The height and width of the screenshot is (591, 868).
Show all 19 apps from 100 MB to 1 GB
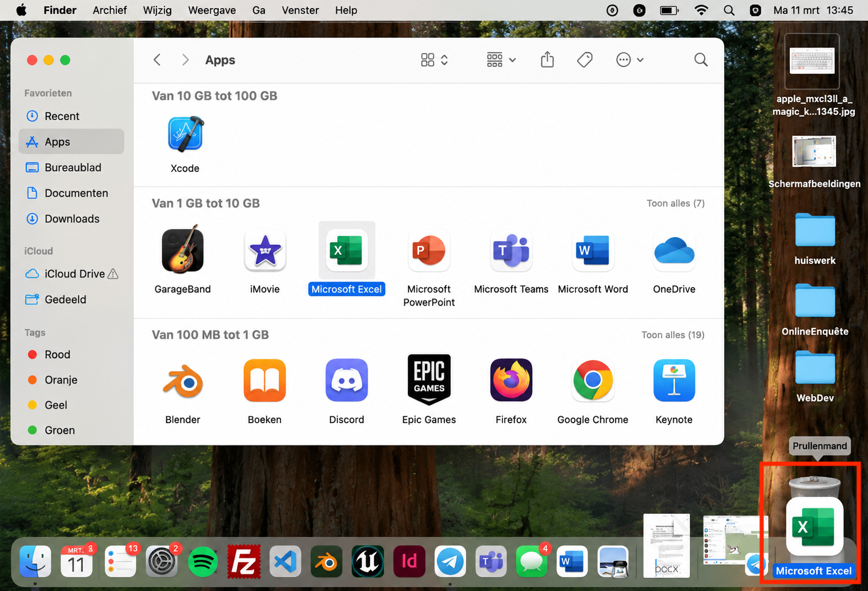point(673,335)
